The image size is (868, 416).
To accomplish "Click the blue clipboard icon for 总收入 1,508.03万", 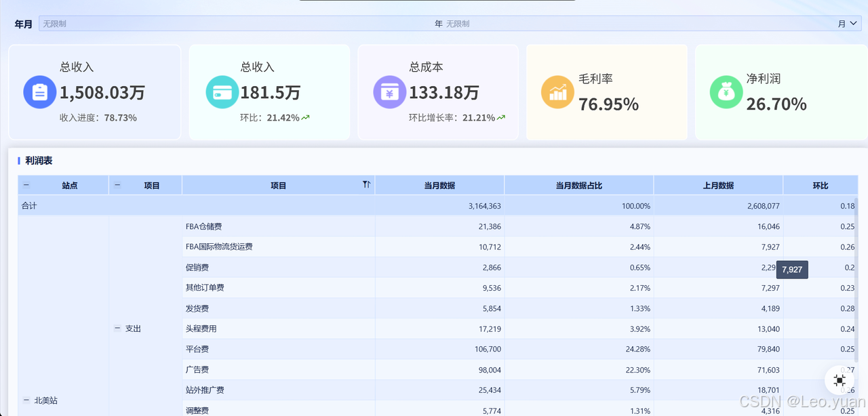I will point(40,92).
